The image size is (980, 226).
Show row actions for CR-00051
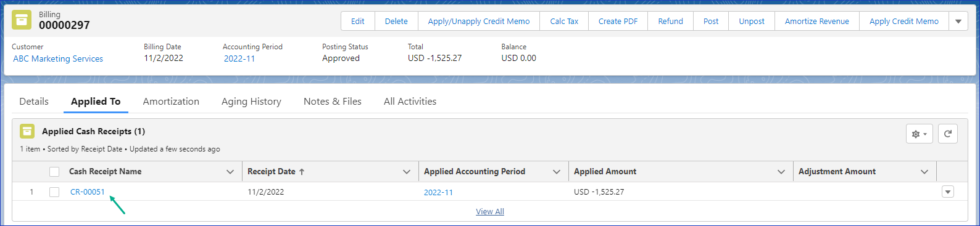[x=948, y=192]
